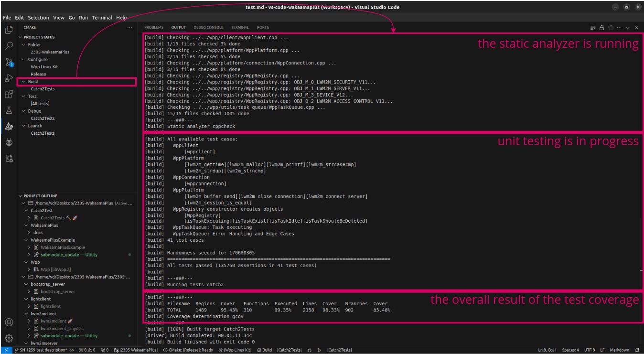Open the Explorer view in activity bar
This screenshot has width=644, height=354.
pos(9,30)
